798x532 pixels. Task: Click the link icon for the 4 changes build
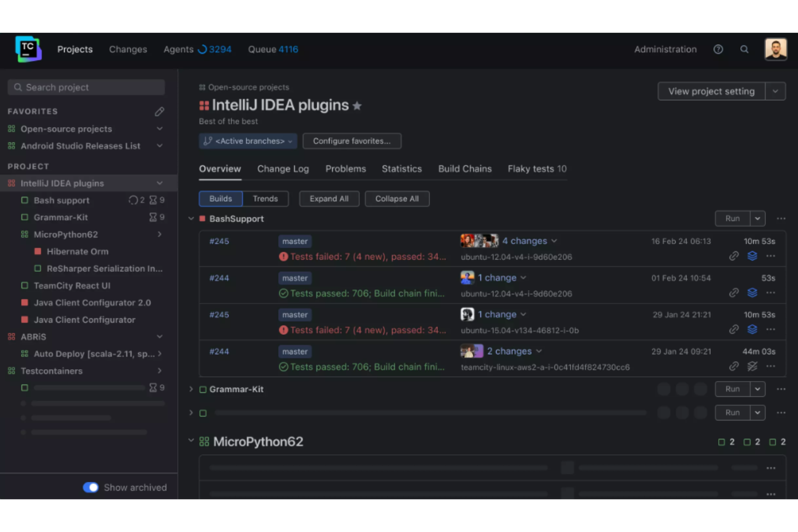(733, 256)
